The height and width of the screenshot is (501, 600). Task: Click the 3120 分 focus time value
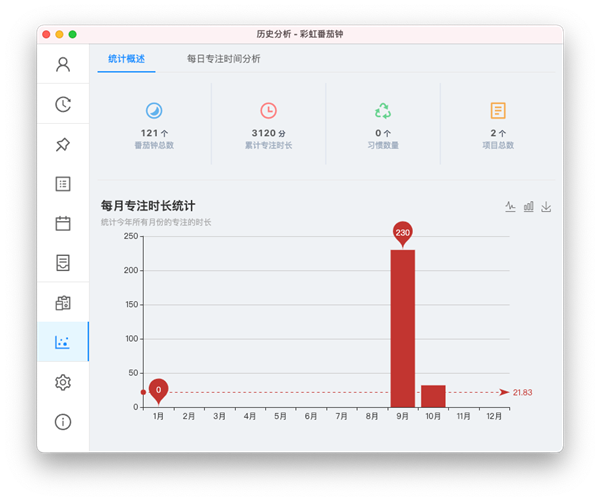269,133
